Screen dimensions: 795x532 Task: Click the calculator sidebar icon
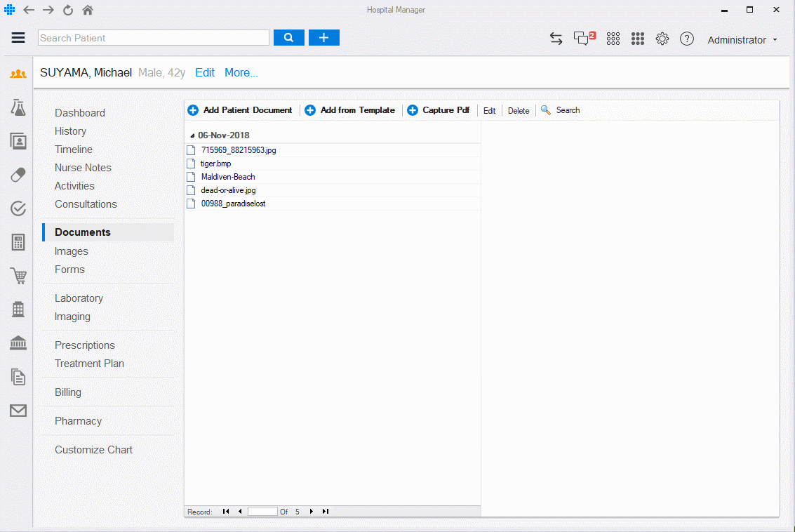pos(18,242)
